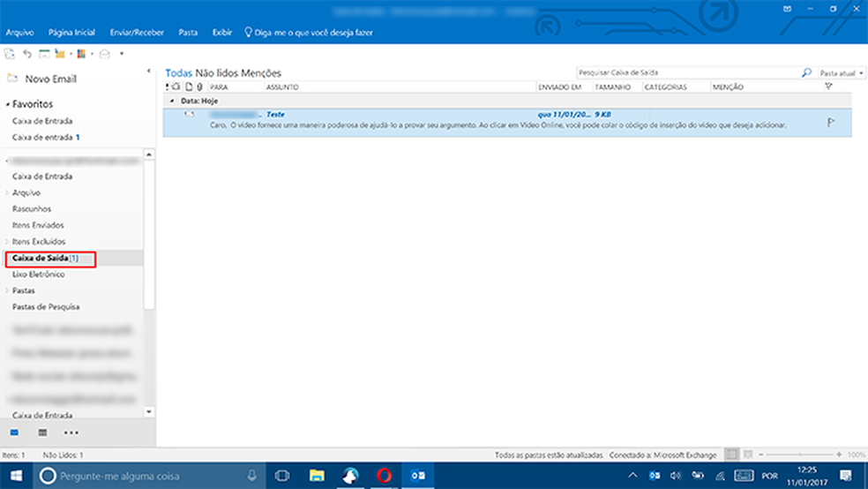Collapse the blurred account folder tree
This screenshot has width=868, height=489.
pos(7,162)
